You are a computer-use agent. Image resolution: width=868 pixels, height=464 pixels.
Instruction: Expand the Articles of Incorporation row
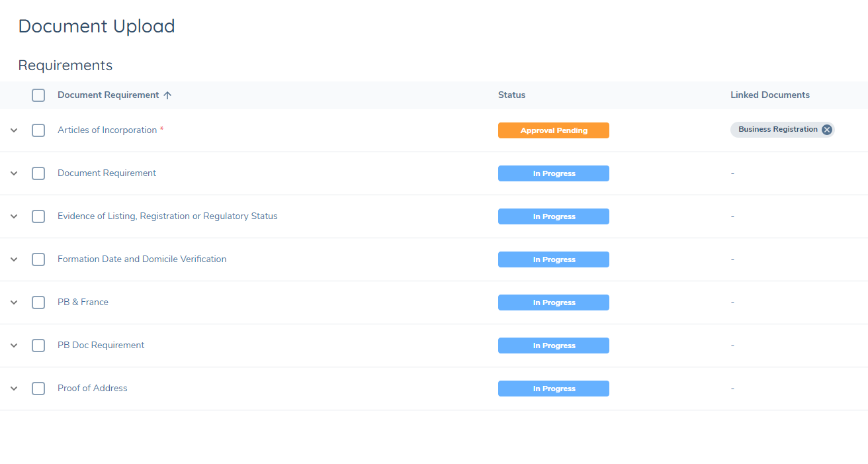(x=14, y=130)
